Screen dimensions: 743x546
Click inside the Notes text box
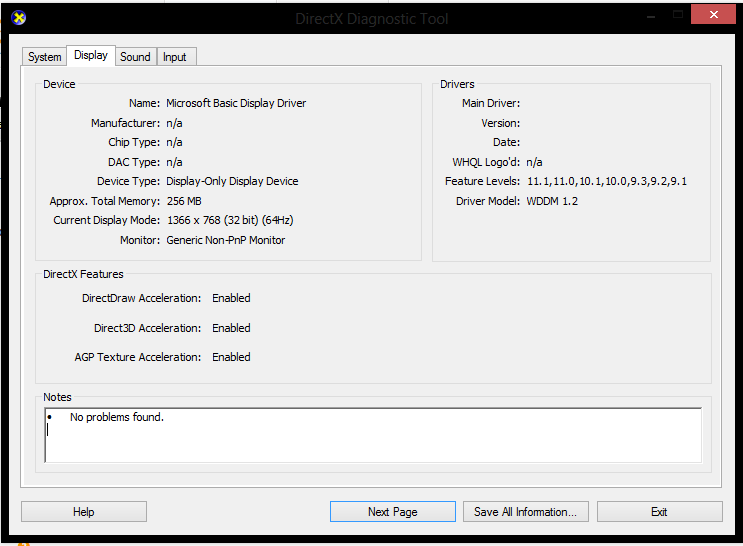(373, 435)
